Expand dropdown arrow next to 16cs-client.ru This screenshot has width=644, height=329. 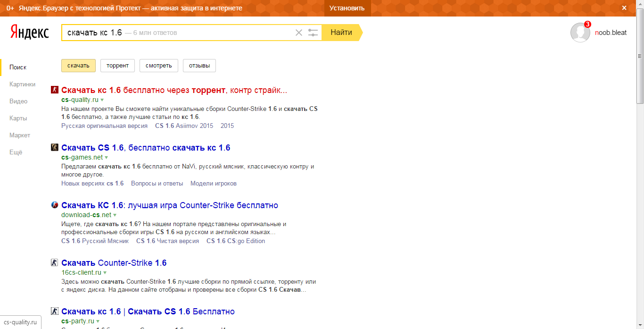105,273
